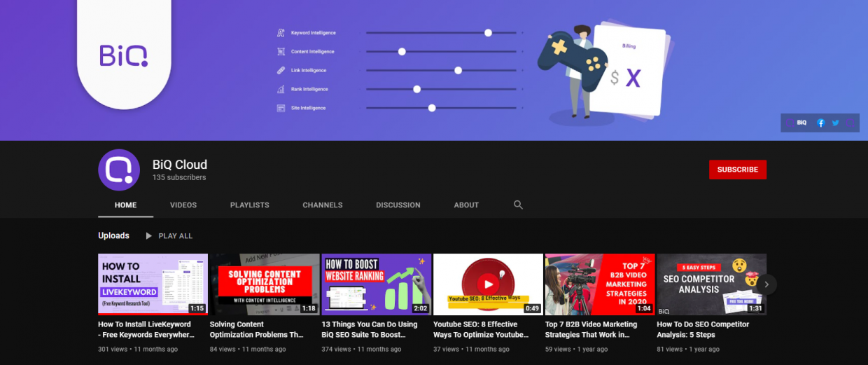868x365 pixels.
Task: Switch to the Home tab
Action: [126, 205]
